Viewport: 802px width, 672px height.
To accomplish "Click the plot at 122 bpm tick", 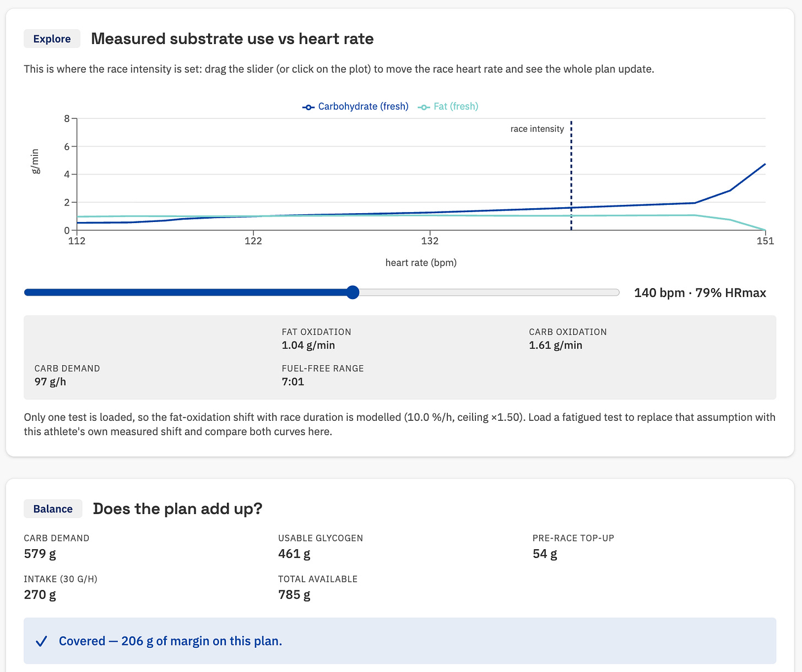I will [253, 230].
